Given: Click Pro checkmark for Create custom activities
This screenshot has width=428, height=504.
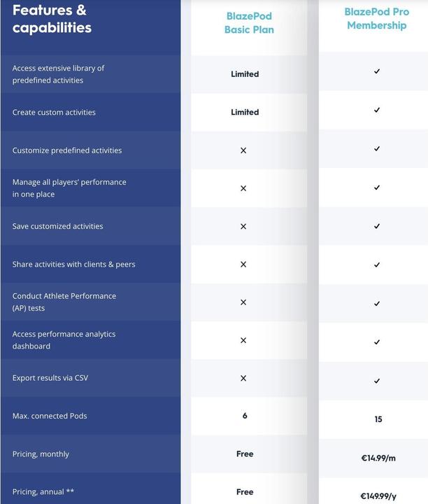Looking at the screenshot, I should coord(377,110).
